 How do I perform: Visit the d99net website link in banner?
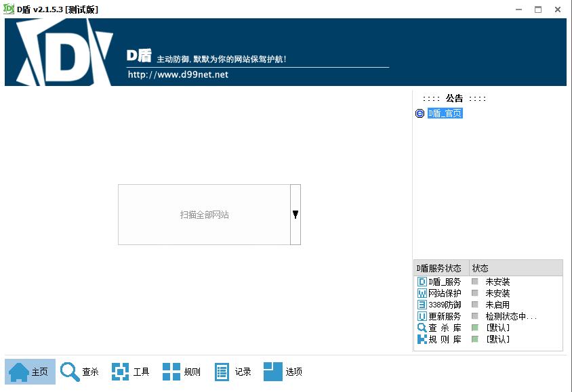tap(178, 74)
